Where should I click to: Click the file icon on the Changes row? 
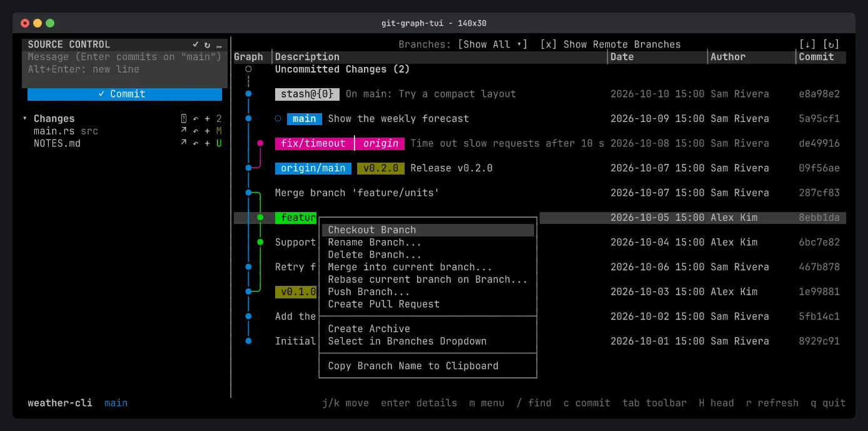click(183, 119)
